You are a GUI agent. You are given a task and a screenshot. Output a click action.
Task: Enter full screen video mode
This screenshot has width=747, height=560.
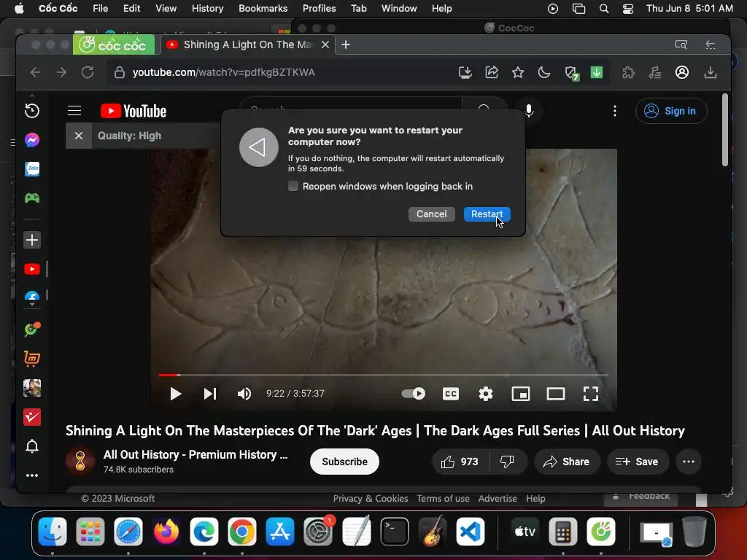(591, 394)
